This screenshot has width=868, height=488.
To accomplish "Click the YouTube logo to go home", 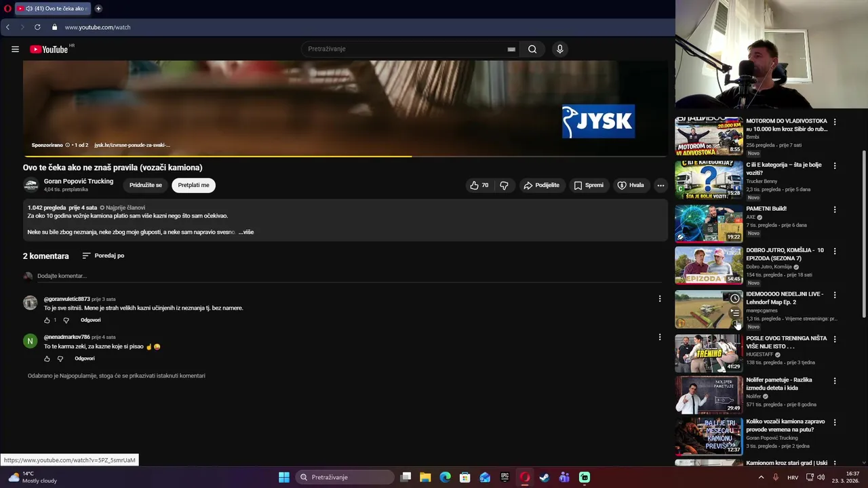I will (x=49, y=49).
